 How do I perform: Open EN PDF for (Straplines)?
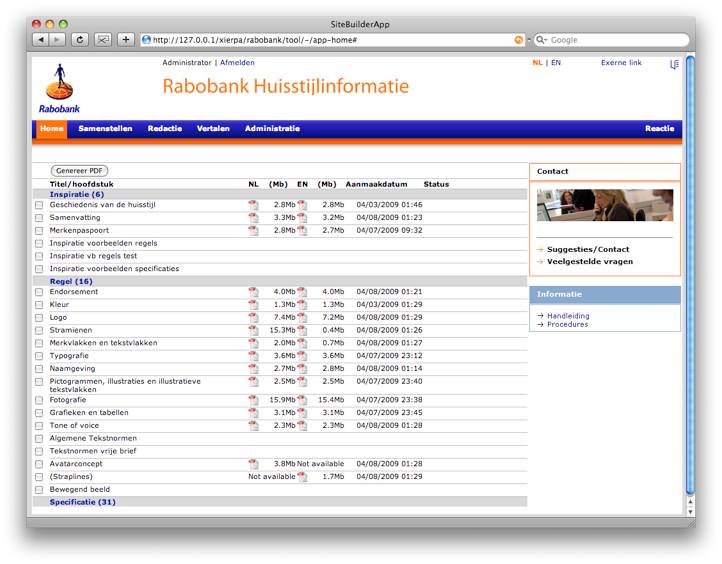[302, 477]
